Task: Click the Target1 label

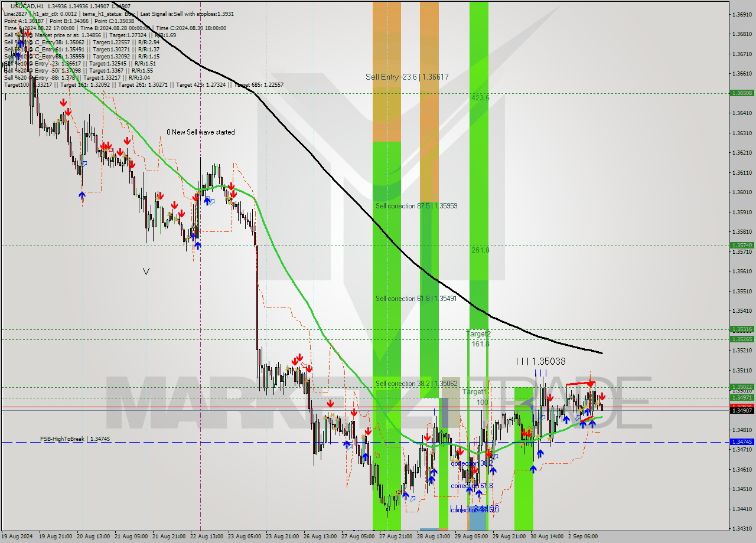Action: (474, 392)
